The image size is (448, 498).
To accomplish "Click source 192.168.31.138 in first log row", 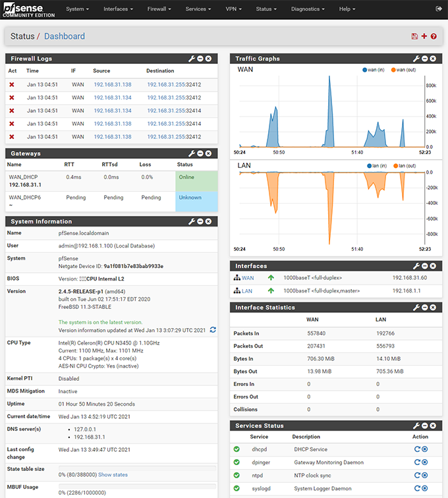I will click(113, 84).
